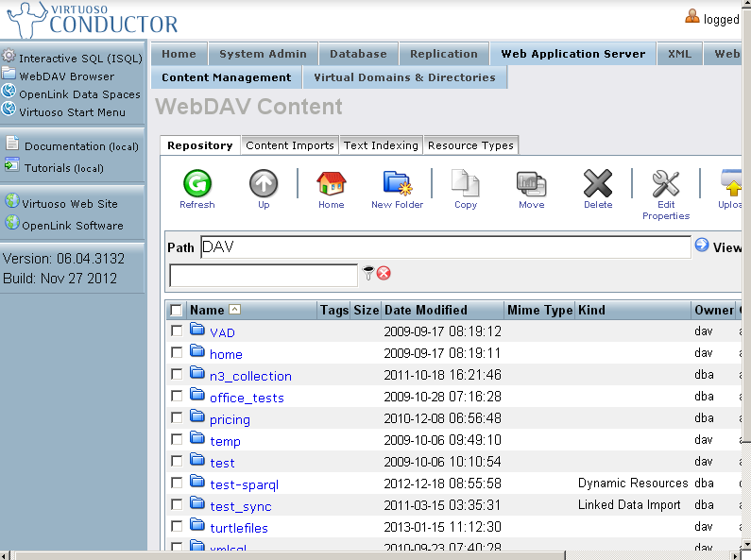Click the Path input field
The width and height of the screenshot is (751, 560).
click(445, 247)
